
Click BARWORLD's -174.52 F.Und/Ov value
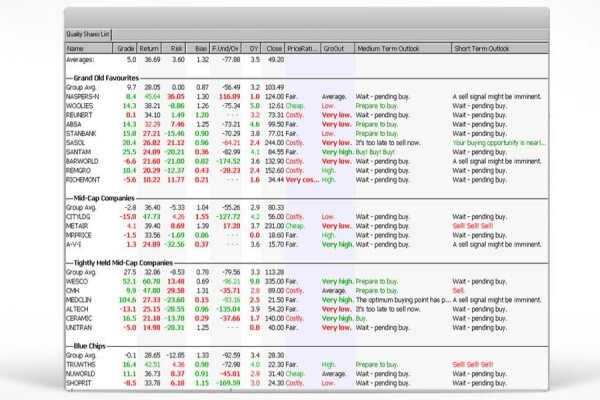tap(228, 161)
